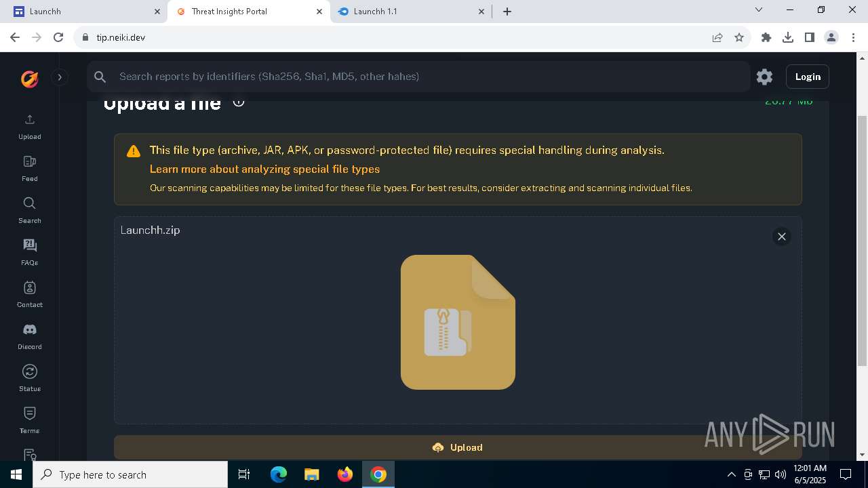Open the Feed sidebar item
This screenshot has height=488, width=868.
pos(29,169)
